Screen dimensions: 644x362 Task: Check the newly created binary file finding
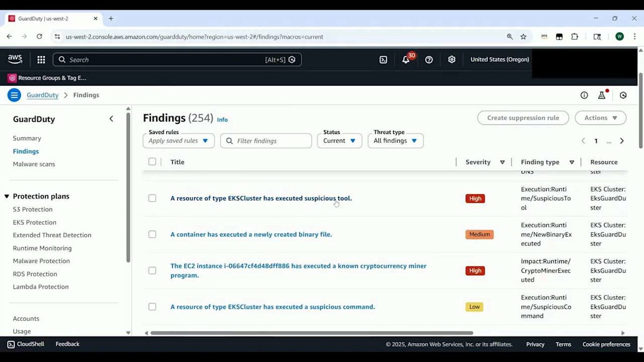152,234
